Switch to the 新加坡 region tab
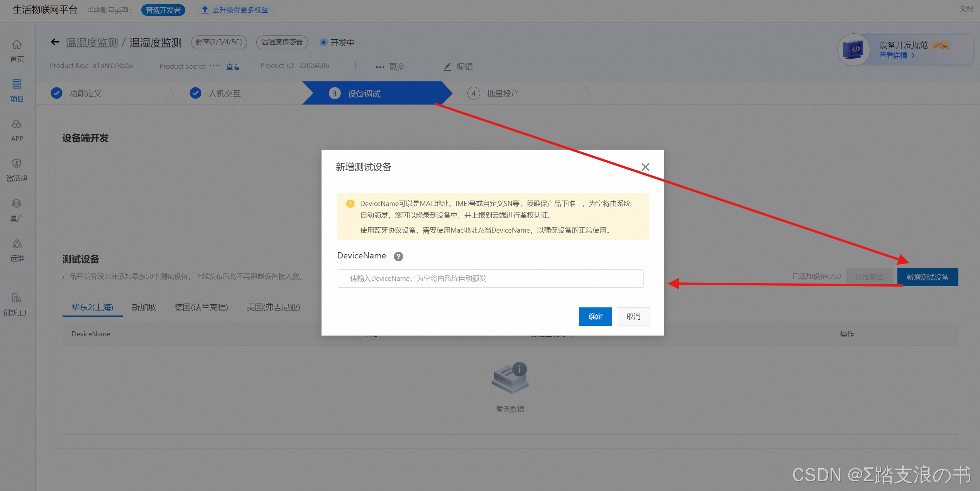 click(144, 307)
